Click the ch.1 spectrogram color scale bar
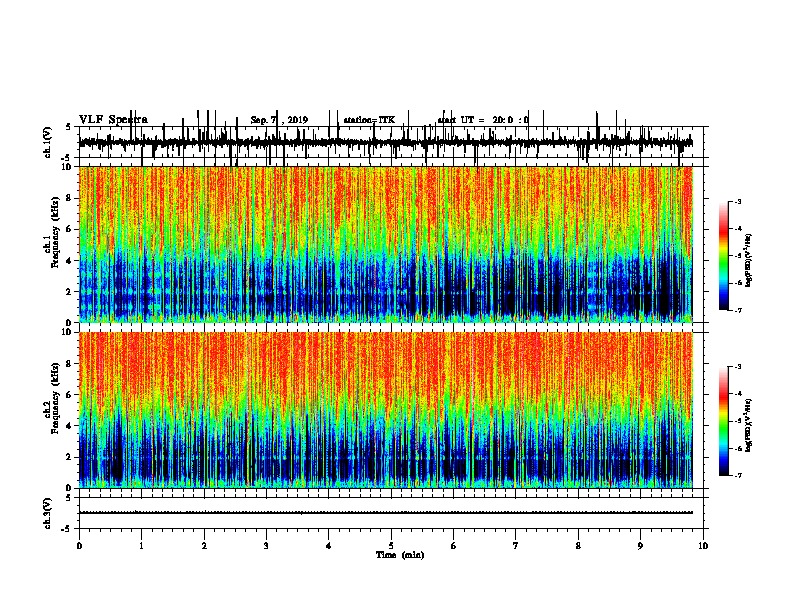This screenshot has height=612, width=792. (724, 256)
